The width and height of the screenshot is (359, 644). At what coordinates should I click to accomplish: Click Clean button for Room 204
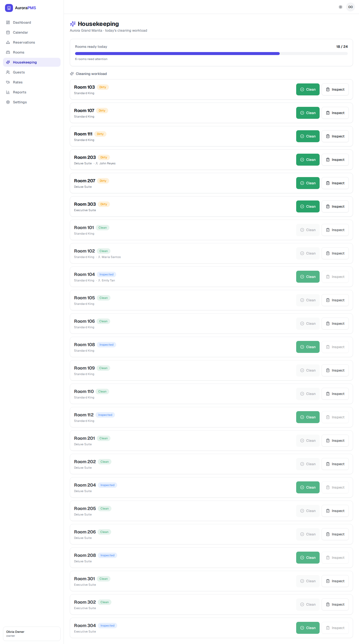(308, 488)
